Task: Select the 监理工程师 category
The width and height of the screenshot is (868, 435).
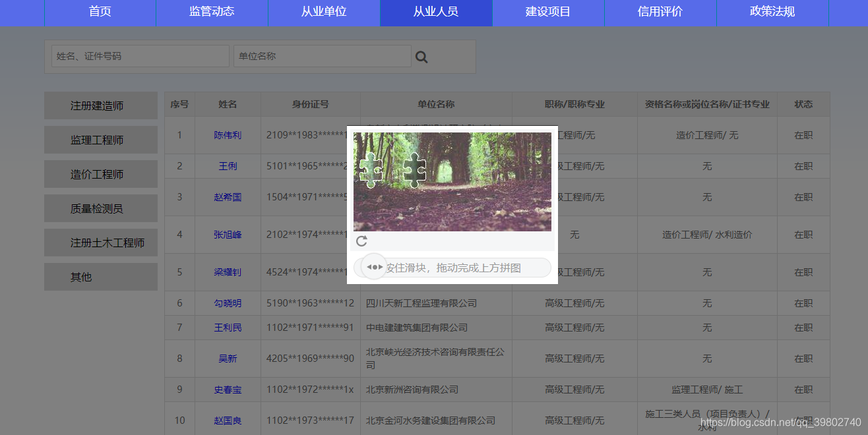Action: click(100, 139)
